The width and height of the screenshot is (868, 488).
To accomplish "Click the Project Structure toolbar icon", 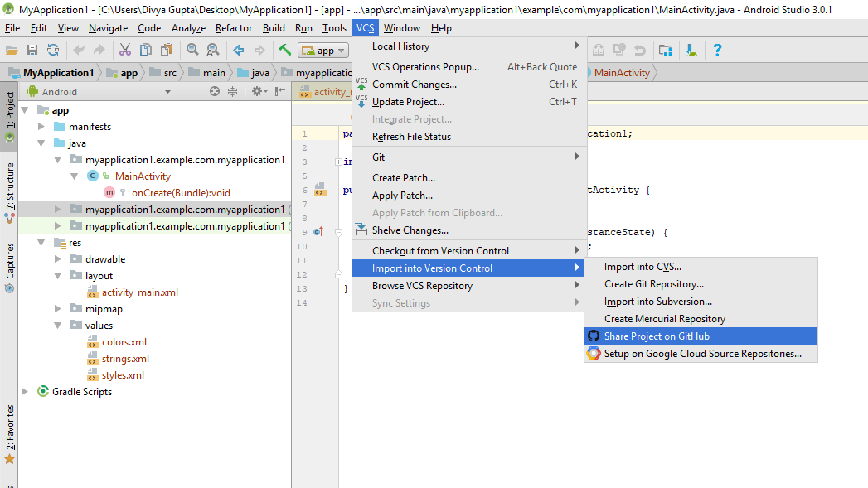I will [666, 51].
